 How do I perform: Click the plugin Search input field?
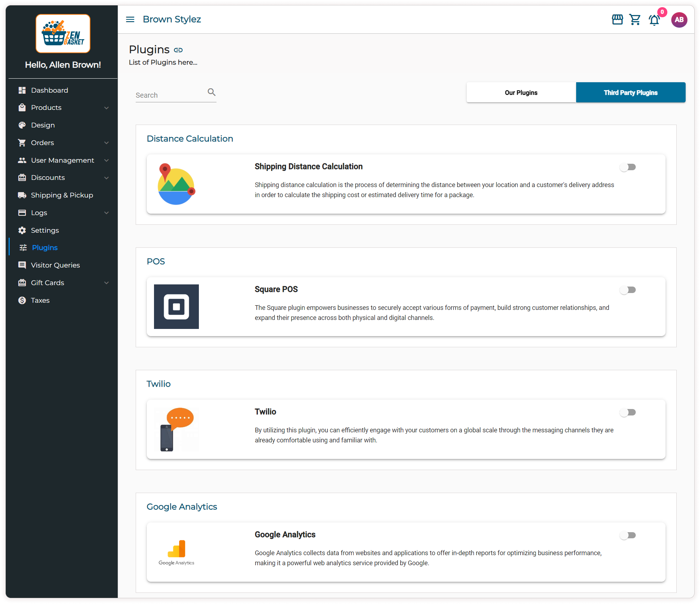[169, 95]
